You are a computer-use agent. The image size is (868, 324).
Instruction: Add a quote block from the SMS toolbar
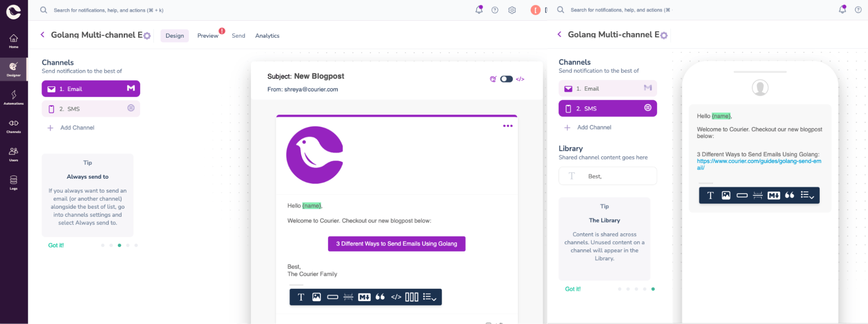[x=789, y=195]
